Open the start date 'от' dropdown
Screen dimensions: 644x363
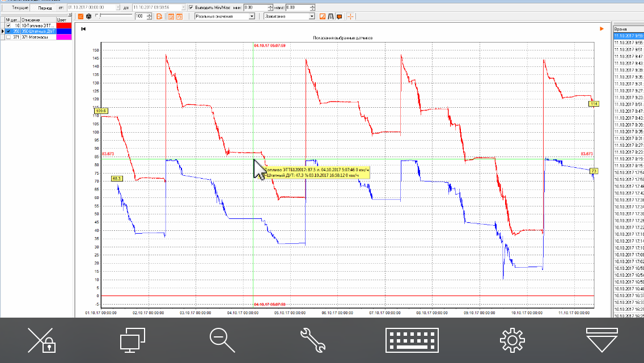click(x=117, y=8)
